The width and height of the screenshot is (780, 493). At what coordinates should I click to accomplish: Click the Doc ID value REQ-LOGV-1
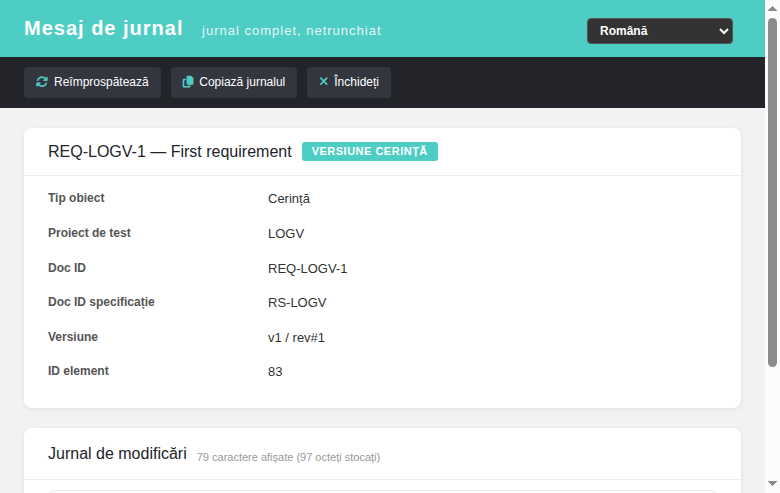[x=307, y=269]
